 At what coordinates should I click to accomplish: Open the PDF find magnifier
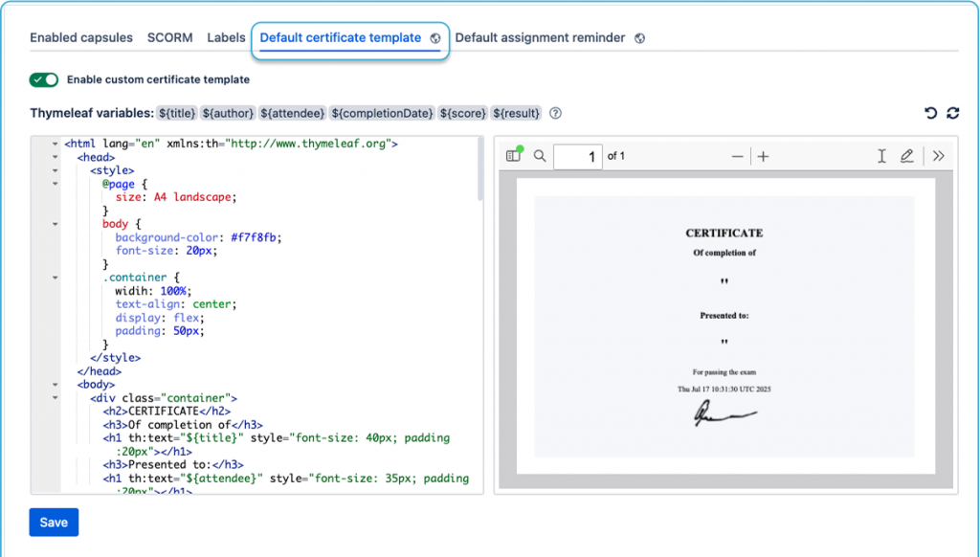click(x=540, y=156)
